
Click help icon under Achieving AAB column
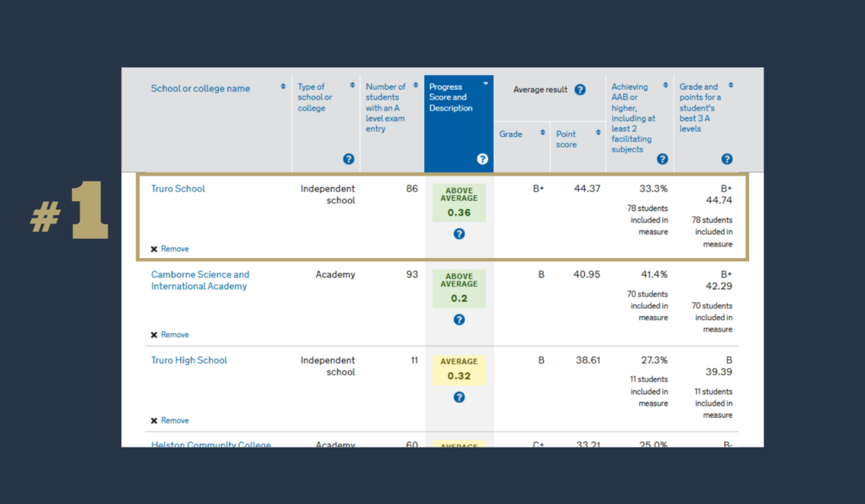coord(662,158)
